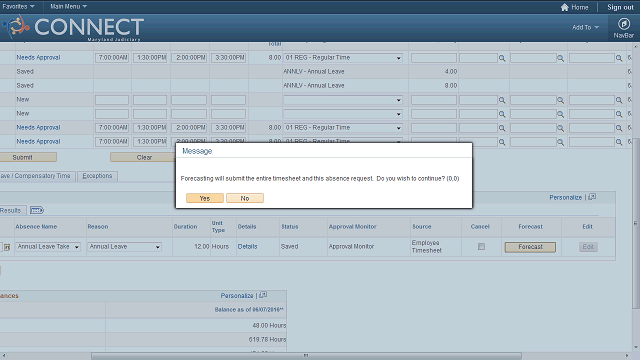The image size is (640, 360).
Task: Switch to the Exceptions tab
Action: point(97,176)
